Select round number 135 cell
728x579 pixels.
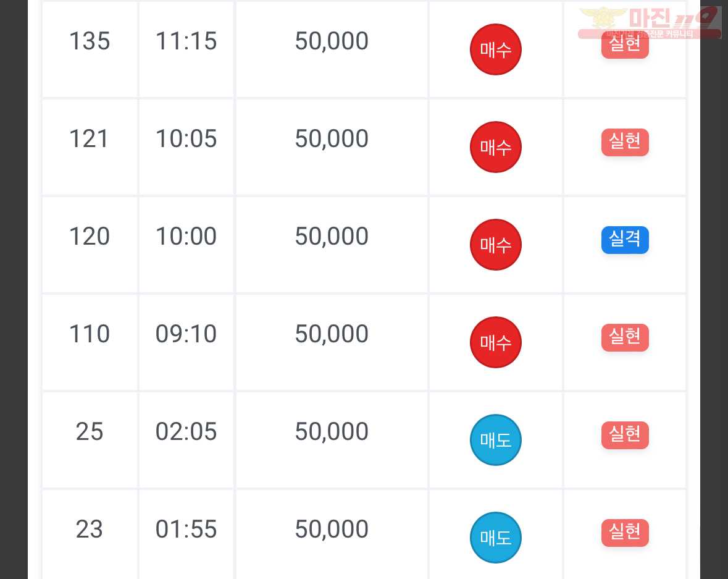coord(90,49)
